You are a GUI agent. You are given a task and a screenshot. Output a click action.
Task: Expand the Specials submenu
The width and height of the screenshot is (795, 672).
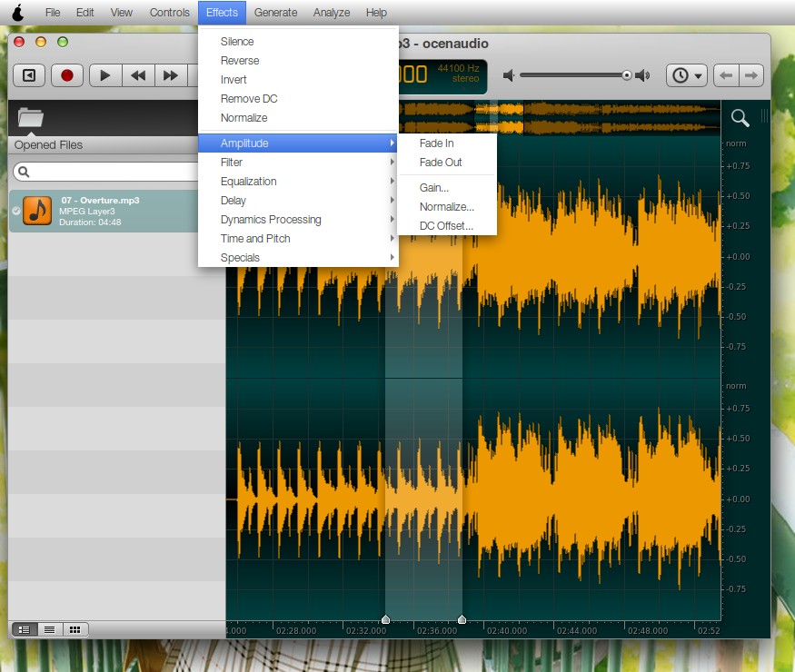click(x=298, y=257)
